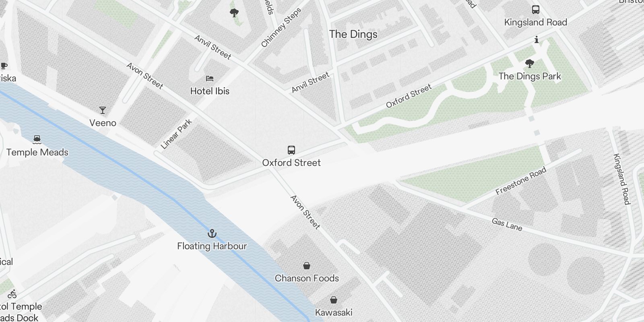Screen dimensions: 644x322
Task: Open the Floating Harbour place label
Action: (212, 246)
